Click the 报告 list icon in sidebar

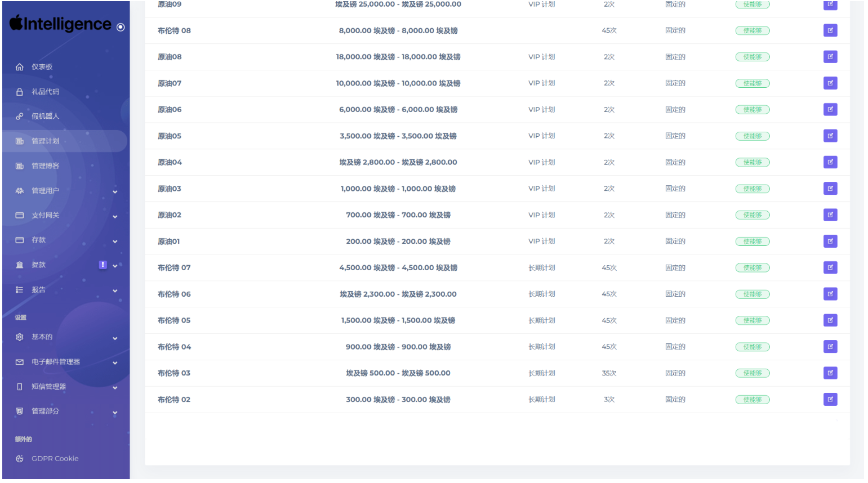[20, 290]
